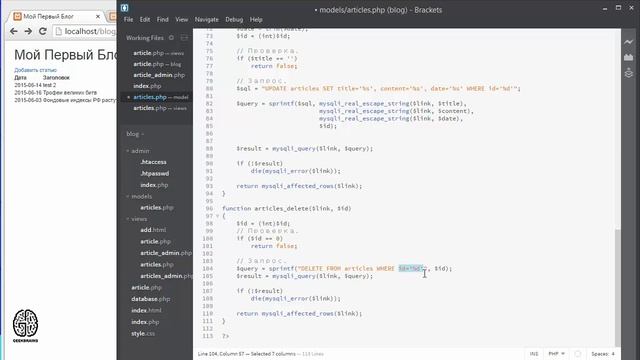Click the browser address bar showing localhost/blog
Viewport: 640px width, 360px height.
[85, 31]
